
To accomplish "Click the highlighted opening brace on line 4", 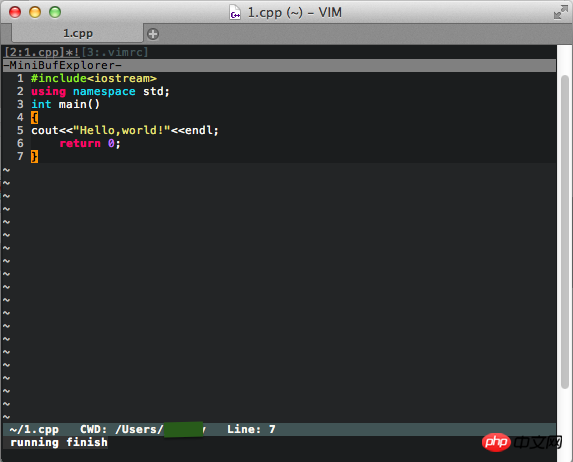I will [34, 117].
